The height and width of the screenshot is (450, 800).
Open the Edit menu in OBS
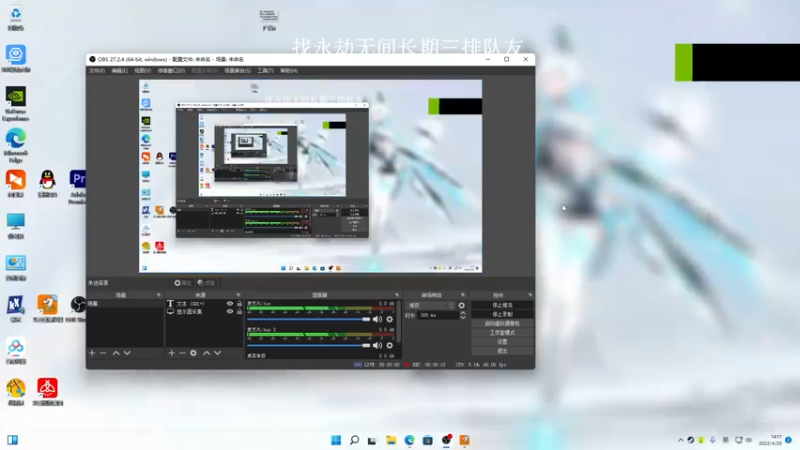pos(119,70)
